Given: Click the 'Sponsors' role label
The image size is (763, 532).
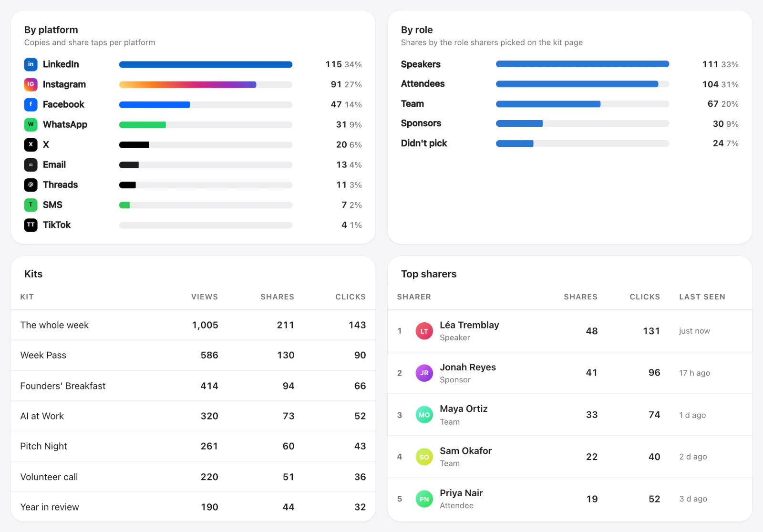Looking at the screenshot, I should pos(421,123).
